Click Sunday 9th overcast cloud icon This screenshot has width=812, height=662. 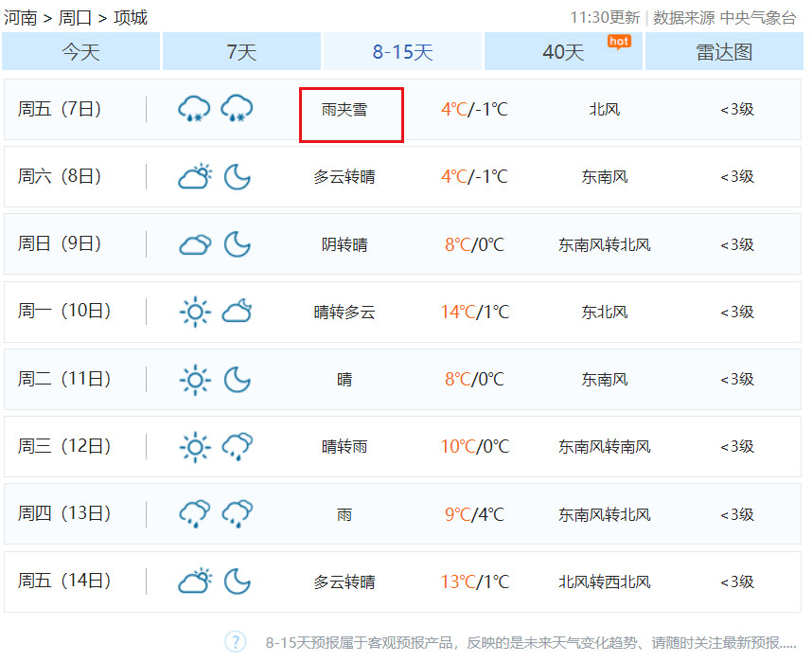click(194, 244)
